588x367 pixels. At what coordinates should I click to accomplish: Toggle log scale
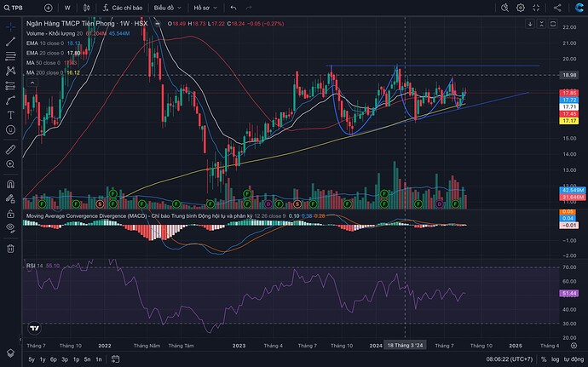pos(555,359)
